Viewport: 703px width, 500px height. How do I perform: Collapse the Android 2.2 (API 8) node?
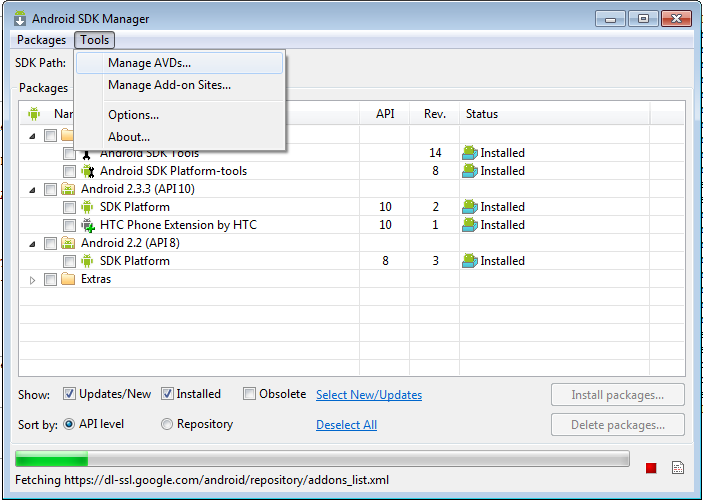coord(32,243)
